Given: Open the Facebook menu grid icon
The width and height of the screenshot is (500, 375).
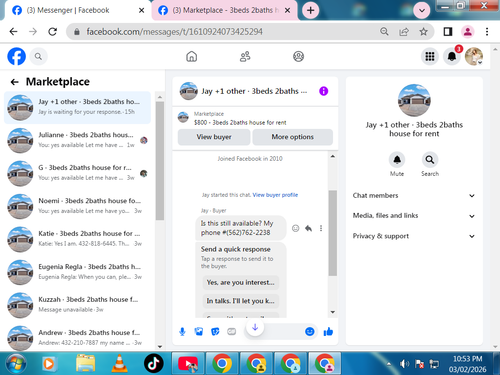Looking at the screenshot, I should point(430,56).
